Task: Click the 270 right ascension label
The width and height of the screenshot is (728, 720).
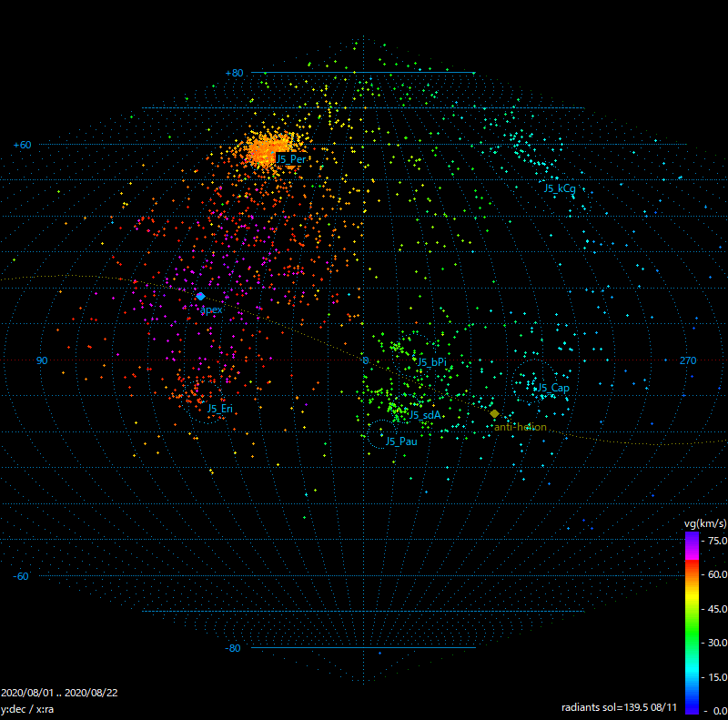Action: pyautogui.click(x=688, y=360)
